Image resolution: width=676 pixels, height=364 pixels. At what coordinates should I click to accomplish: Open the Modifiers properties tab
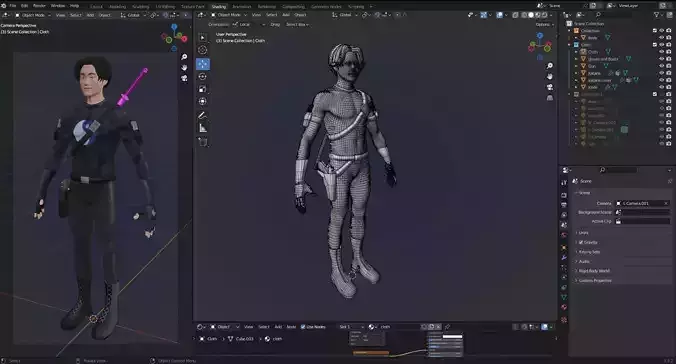564,257
